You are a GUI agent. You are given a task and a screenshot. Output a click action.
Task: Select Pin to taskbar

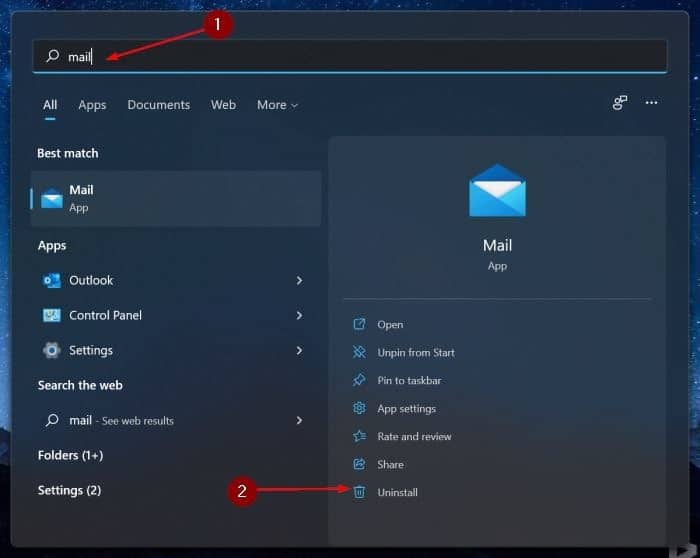[x=409, y=380]
